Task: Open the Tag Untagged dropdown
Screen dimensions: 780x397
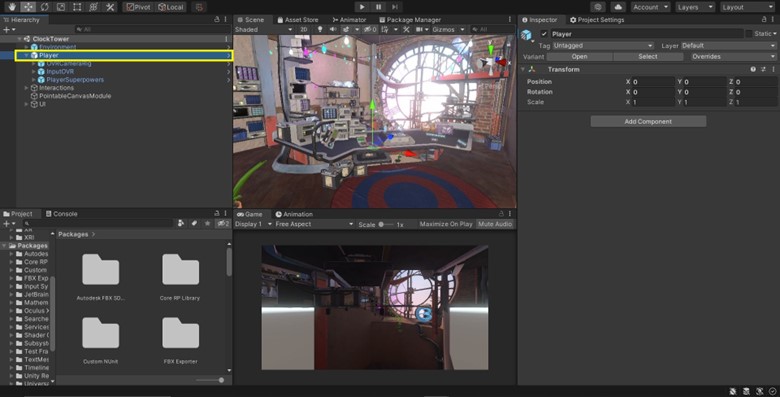Action: pos(602,45)
